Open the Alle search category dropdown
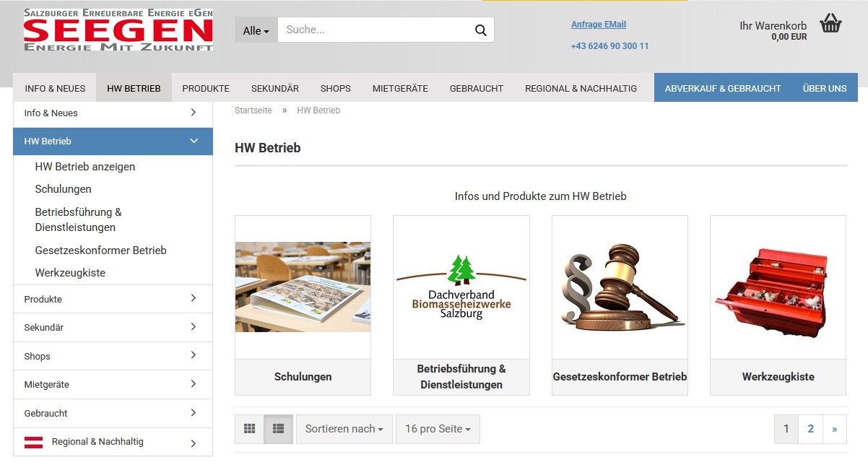The width and height of the screenshot is (868, 470). pos(256,30)
